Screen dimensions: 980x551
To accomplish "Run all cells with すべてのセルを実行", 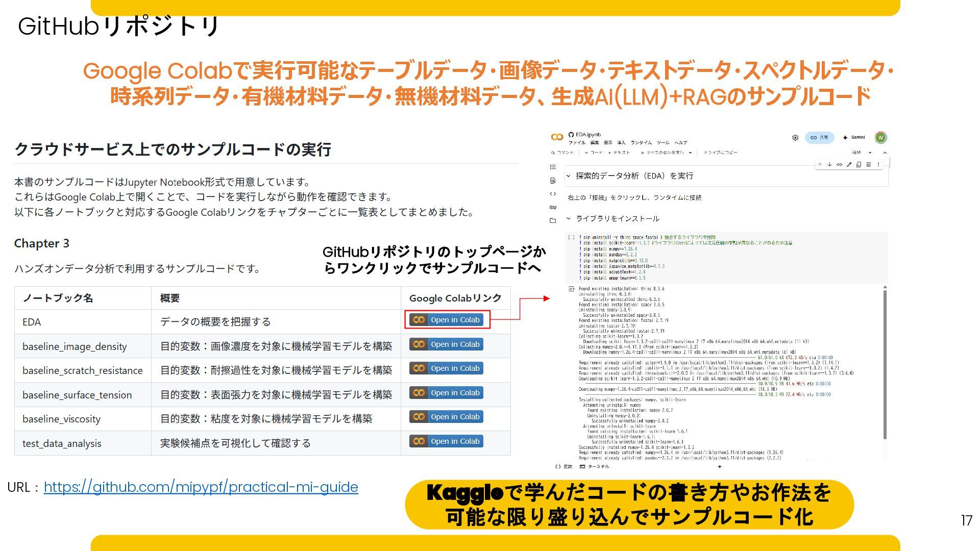I will click(663, 153).
